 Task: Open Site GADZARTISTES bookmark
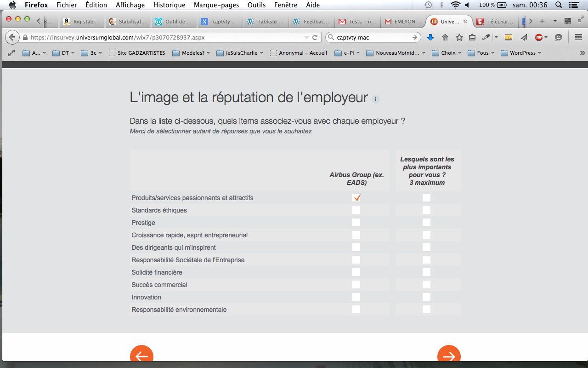pyautogui.click(x=137, y=53)
